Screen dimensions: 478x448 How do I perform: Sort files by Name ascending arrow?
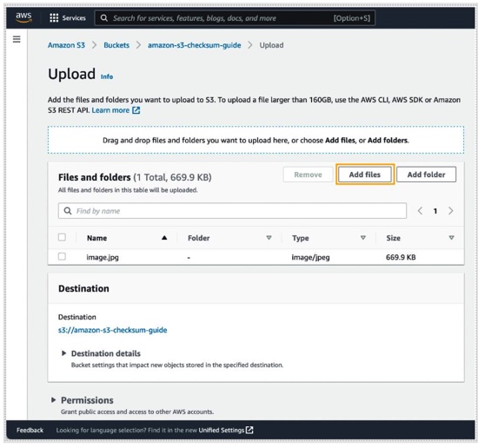164,238
